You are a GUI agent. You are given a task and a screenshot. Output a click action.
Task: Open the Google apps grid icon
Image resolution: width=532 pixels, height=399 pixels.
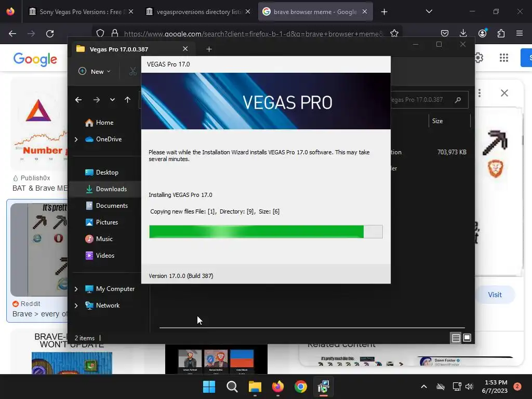tap(504, 58)
